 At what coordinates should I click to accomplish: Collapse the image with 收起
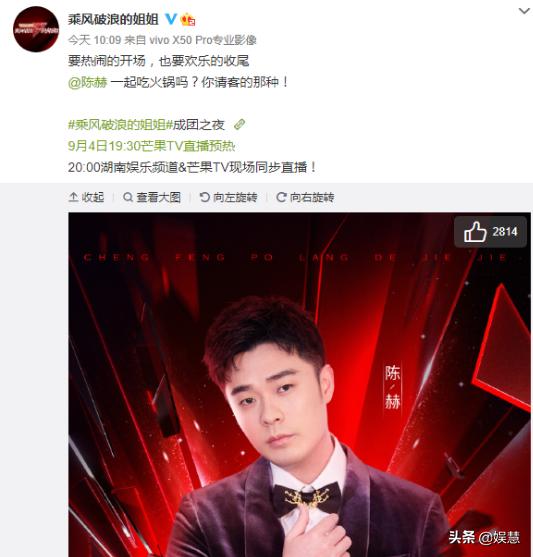[x=86, y=197]
